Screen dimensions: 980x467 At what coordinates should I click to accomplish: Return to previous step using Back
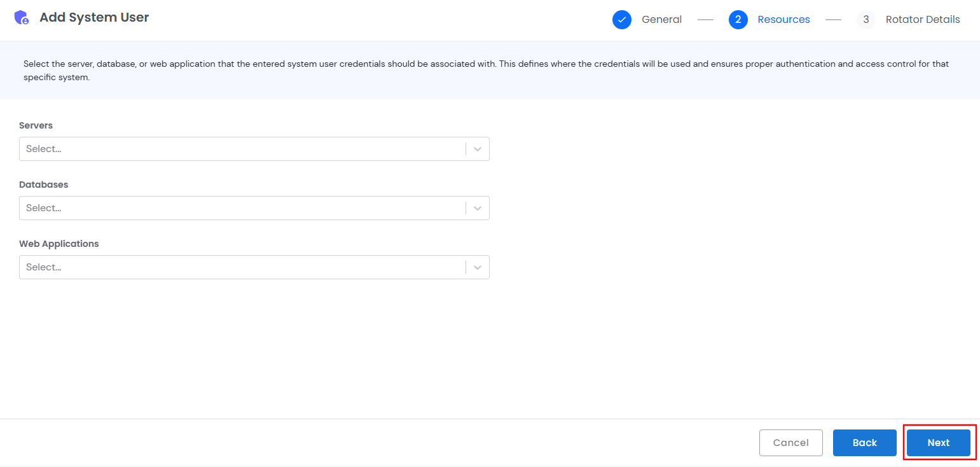click(864, 442)
